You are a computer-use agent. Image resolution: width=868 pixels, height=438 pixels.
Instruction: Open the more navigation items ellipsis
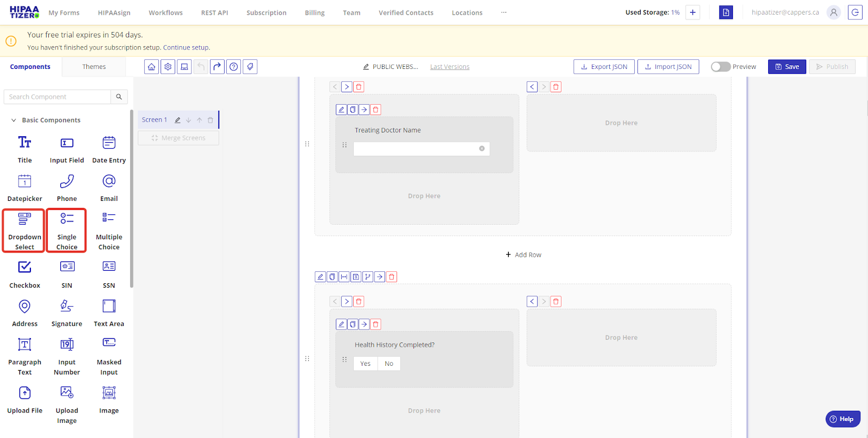[503, 12]
